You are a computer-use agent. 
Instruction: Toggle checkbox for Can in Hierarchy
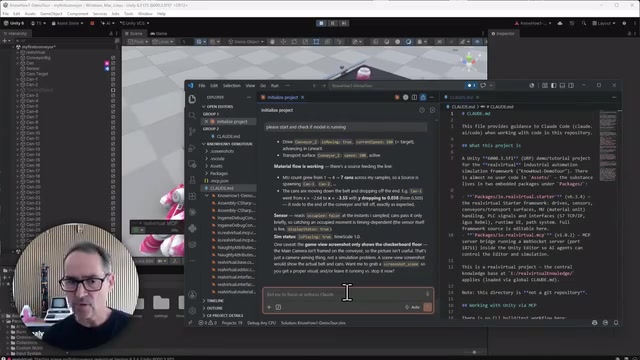pyautogui.click(x=113, y=63)
